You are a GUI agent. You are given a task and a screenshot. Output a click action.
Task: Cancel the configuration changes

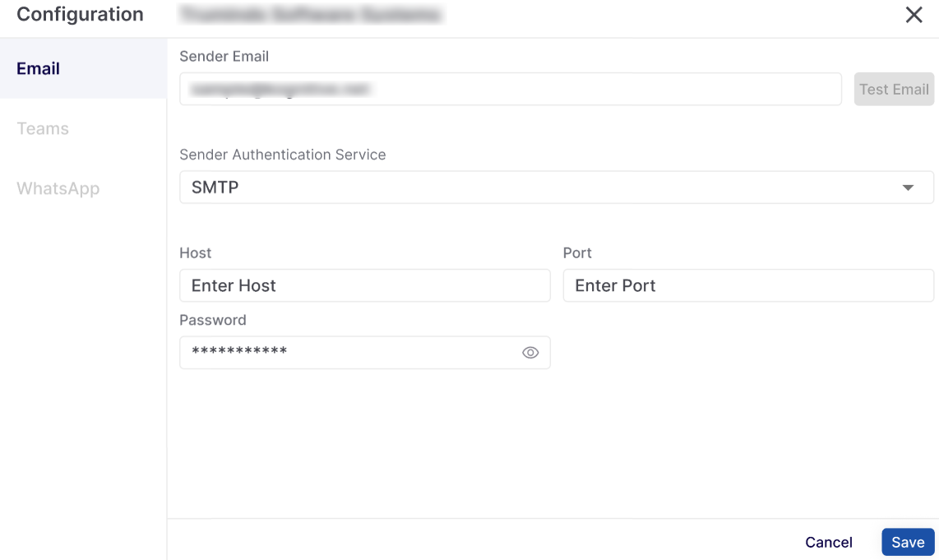coord(828,542)
